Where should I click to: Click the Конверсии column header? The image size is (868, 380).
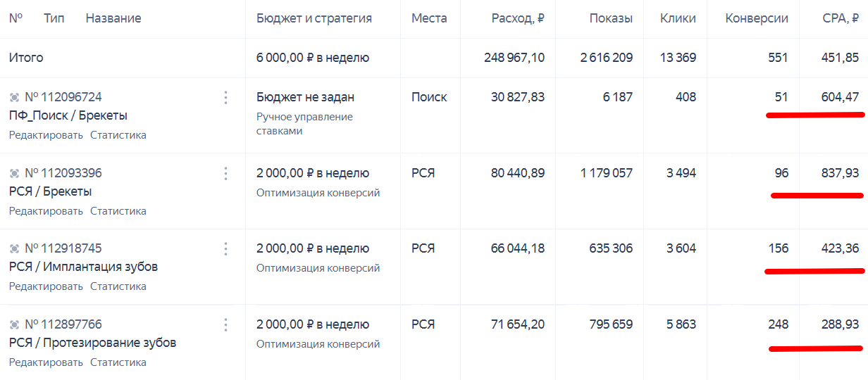[x=757, y=18]
